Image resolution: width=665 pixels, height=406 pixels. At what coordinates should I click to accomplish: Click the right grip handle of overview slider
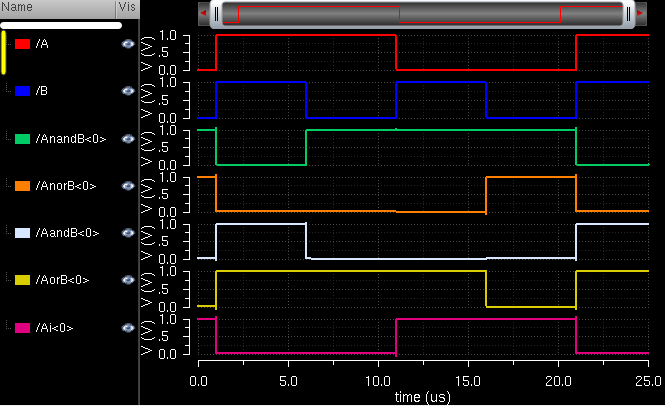[629, 14]
